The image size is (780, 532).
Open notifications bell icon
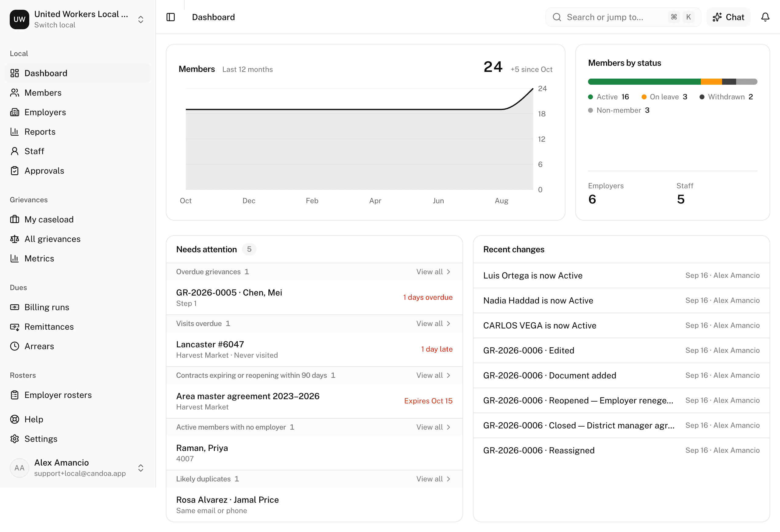point(765,17)
